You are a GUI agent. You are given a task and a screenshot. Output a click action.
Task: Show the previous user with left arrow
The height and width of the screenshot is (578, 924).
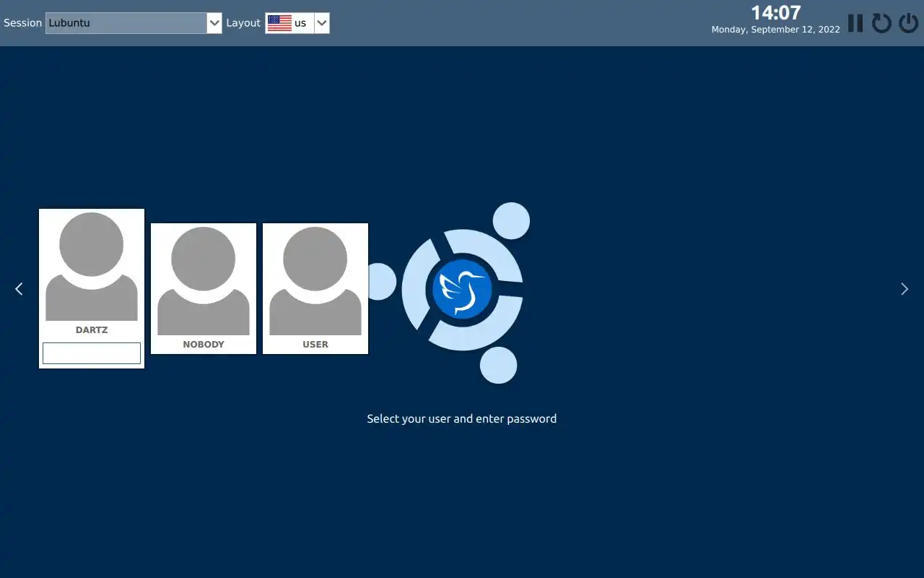(x=19, y=289)
